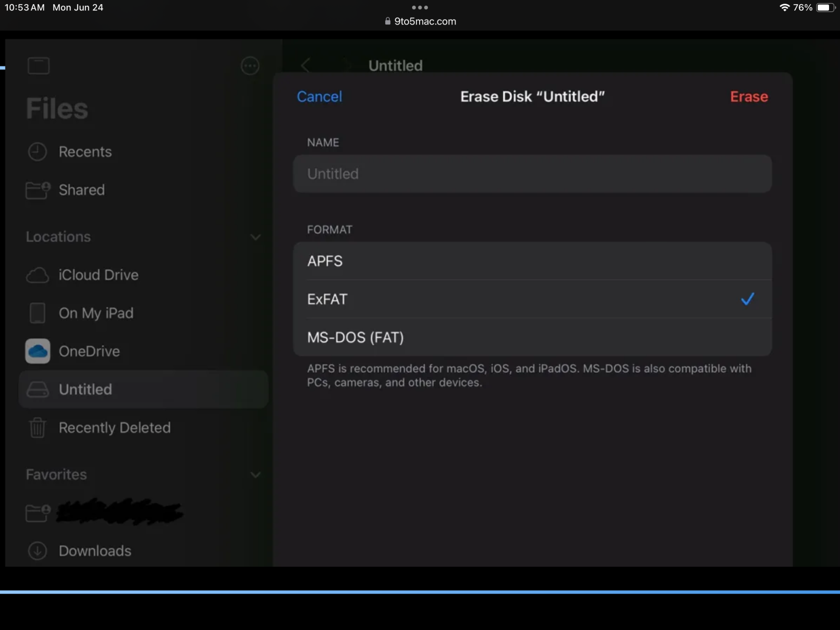Choose the MS-DOS (FAT) format
Viewport: 840px width, 630px height.
click(532, 337)
